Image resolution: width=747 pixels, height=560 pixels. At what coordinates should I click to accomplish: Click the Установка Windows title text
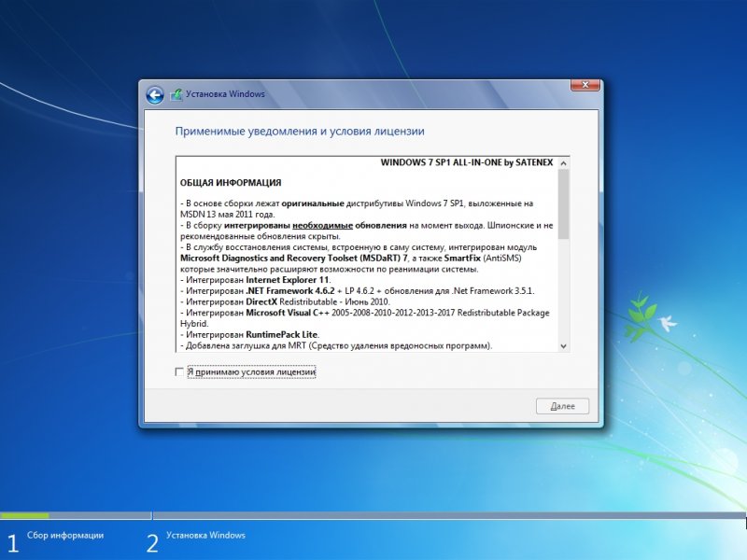pos(225,94)
